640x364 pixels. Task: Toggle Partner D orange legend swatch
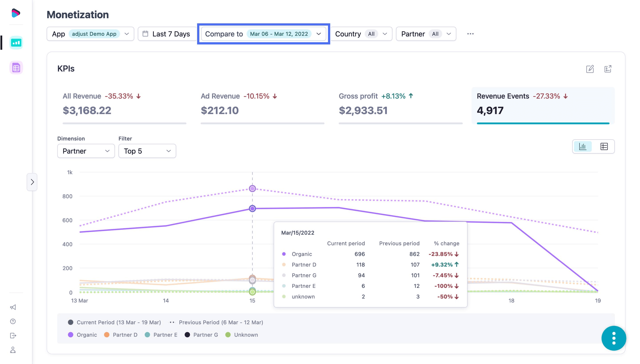(107, 335)
